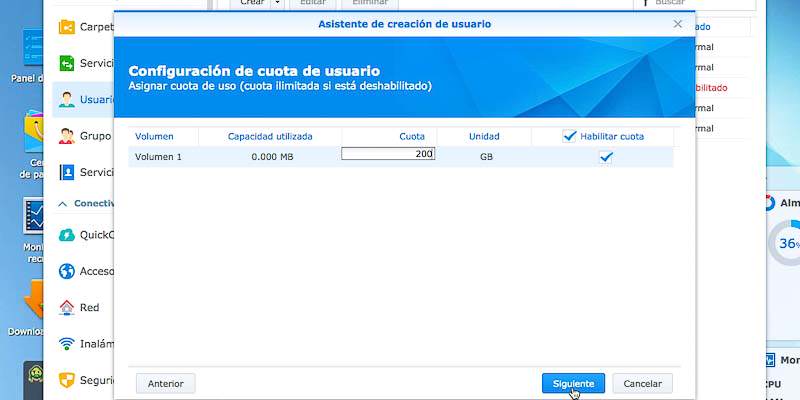Click the Asistente de creación de usuario title
This screenshot has width=800, height=400.
[x=404, y=24]
